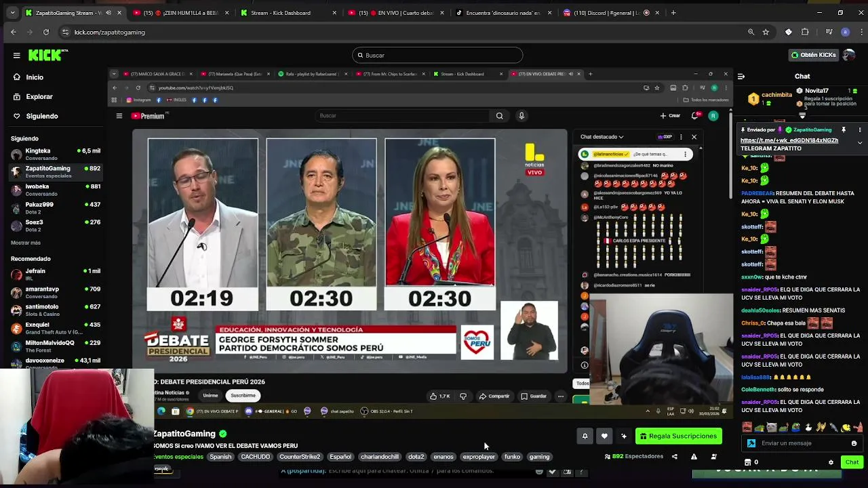This screenshot has height=488, width=868.
Task: Open the browser tab search dropdown
Action: 12,13
